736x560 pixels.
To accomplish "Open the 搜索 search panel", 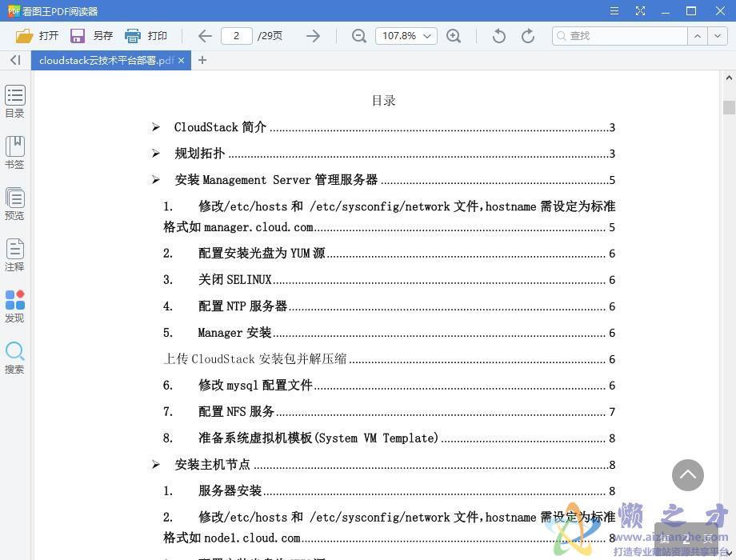I will pos(14,358).
